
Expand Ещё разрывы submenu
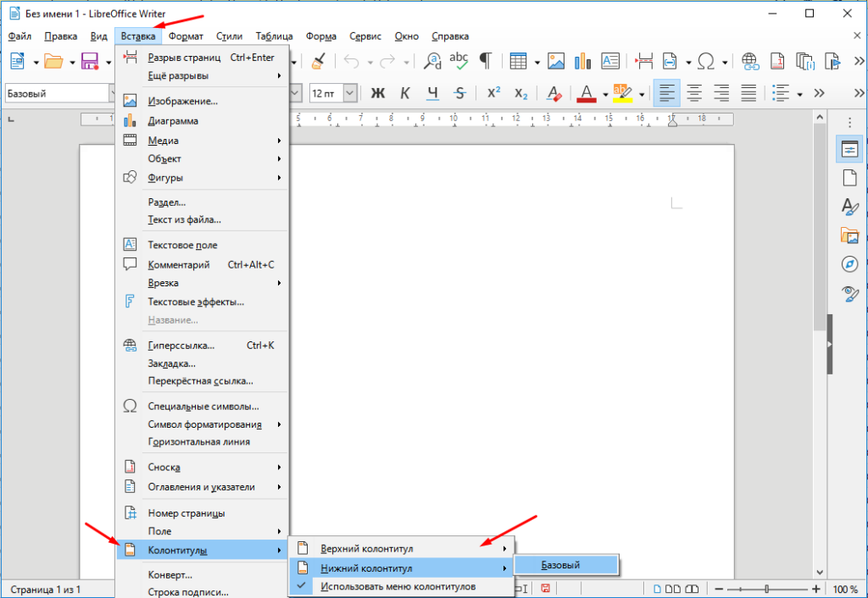(x=202, y=75)
